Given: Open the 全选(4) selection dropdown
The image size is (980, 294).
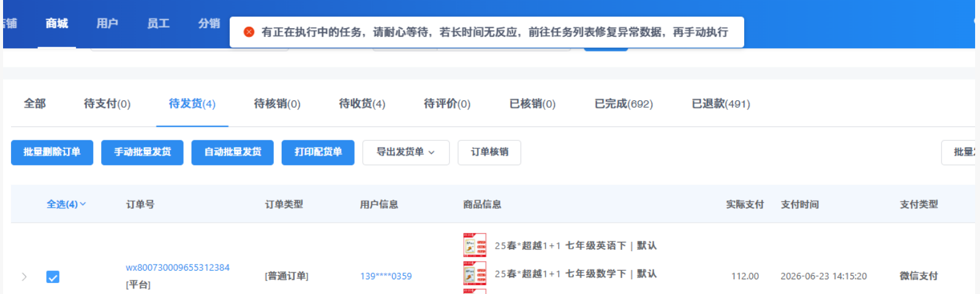Looking at the screenshot, I should 66,204.
